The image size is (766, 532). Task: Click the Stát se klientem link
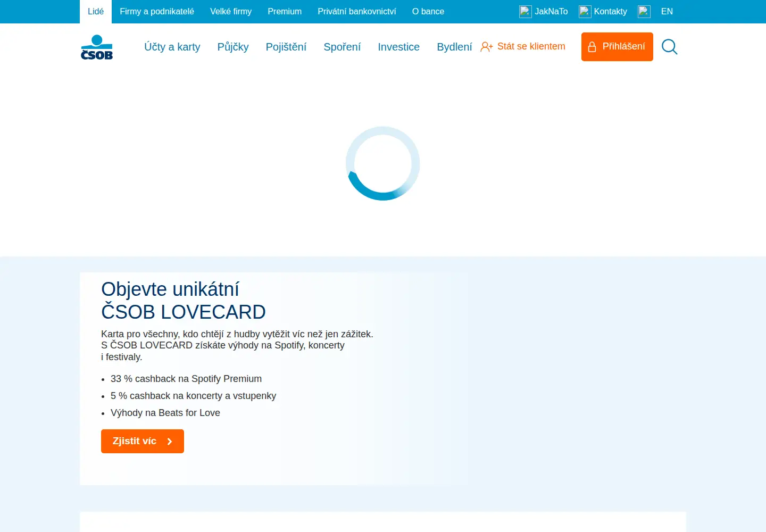523,46
